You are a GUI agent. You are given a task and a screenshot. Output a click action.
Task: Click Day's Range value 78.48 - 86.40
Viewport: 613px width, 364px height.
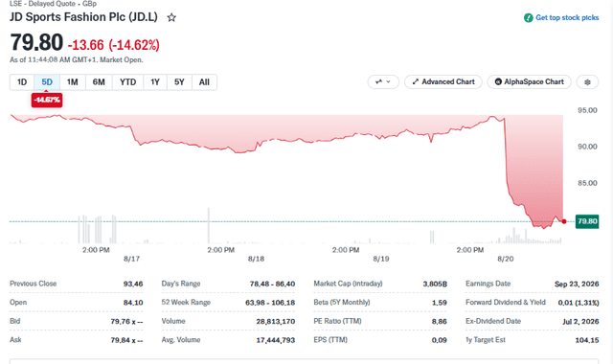272,284
